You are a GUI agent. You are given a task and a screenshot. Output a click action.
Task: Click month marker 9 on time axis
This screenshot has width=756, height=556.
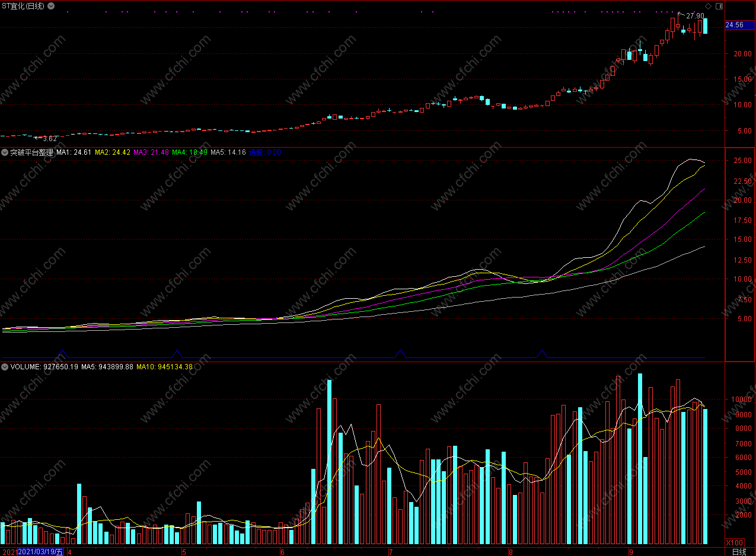tap(631, 552)
